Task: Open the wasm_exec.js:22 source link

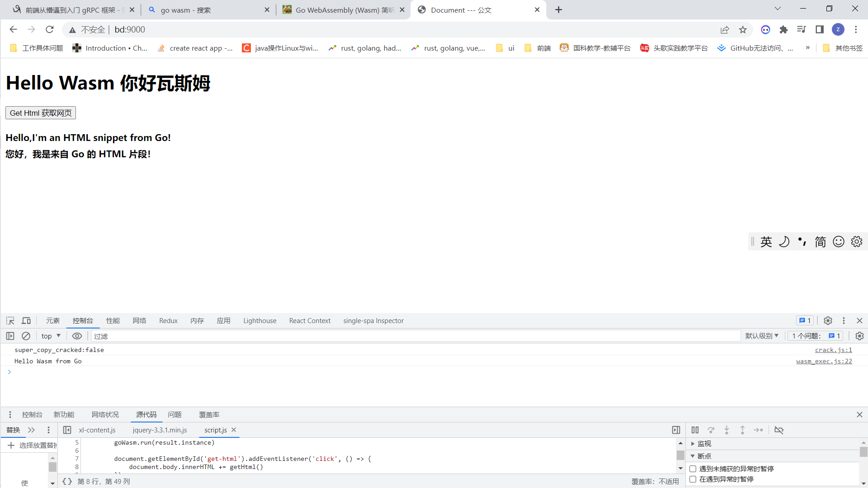Action: [x=824, y=361]
